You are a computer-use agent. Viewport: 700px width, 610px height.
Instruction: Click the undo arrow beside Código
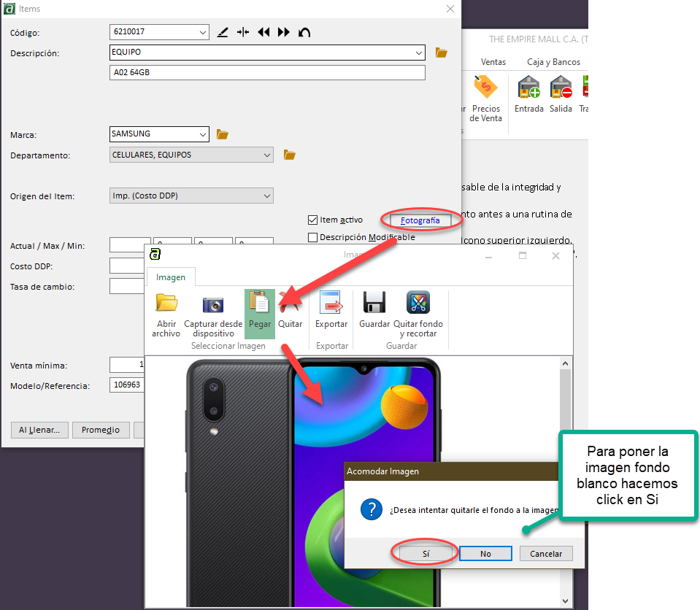tap(304, 32)
